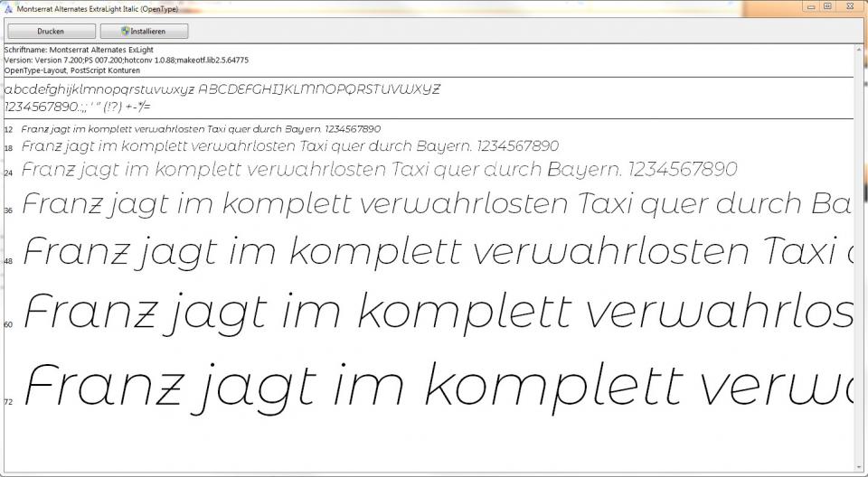Click the numerals and punctuation sample line
The width and height of the screenshot is (868, 477).
point(77,107)
